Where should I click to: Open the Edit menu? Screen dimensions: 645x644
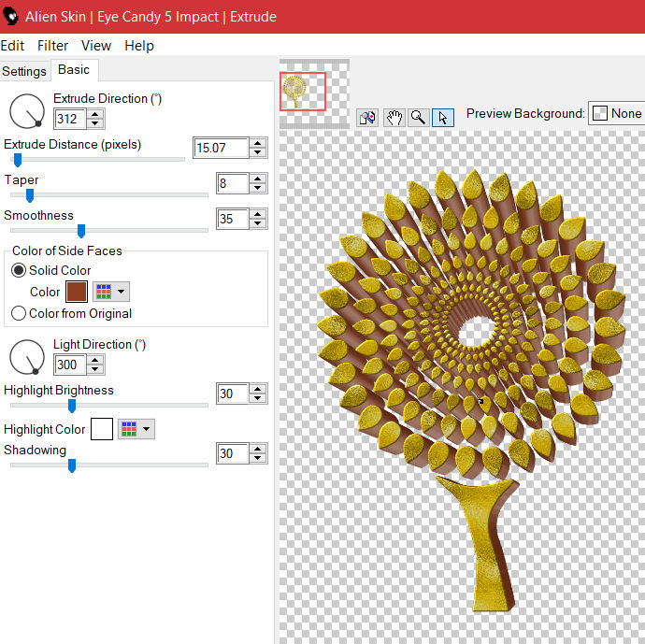pos(12,45)
